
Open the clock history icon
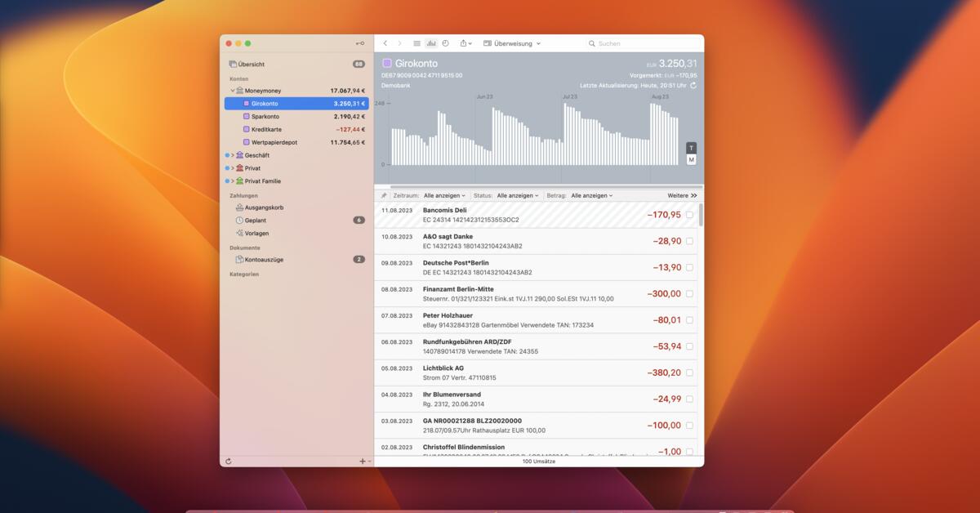coord(444,43)
